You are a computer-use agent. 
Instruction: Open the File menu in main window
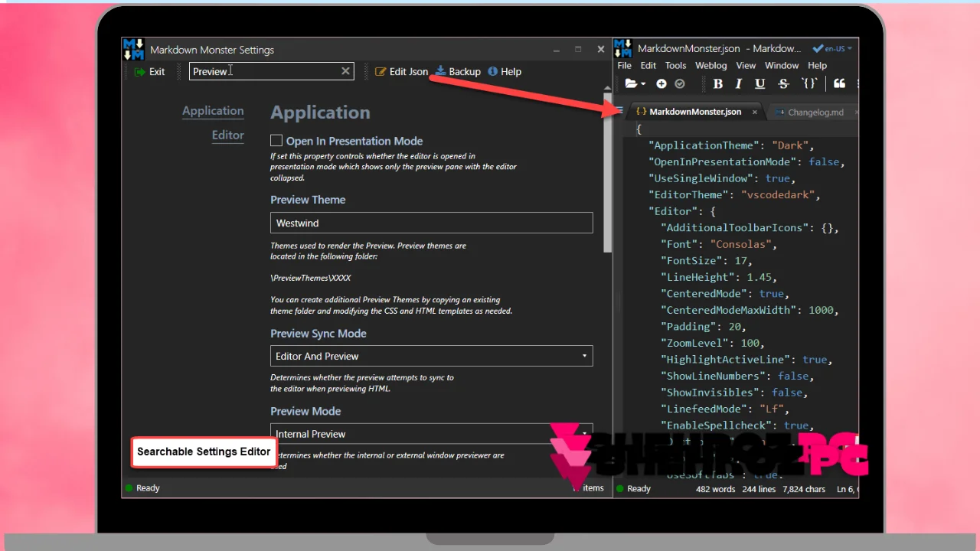[625, 66]
